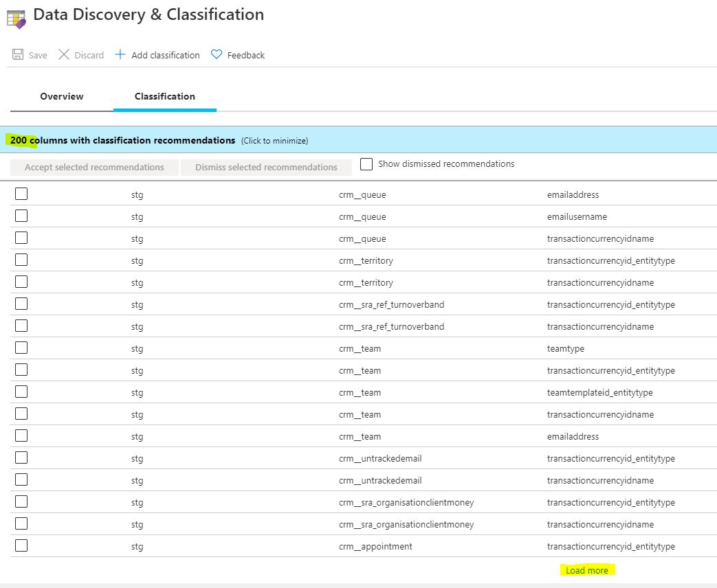Click Accept selected recommendations

[x=93, y=167]
